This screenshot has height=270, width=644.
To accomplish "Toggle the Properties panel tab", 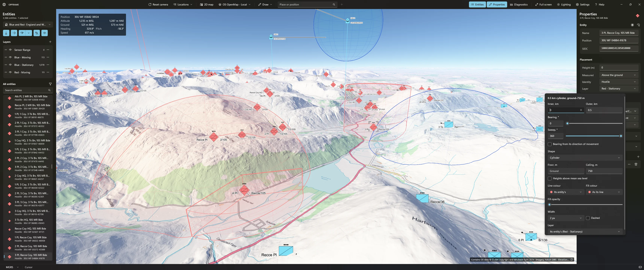I will coord(497,4).
